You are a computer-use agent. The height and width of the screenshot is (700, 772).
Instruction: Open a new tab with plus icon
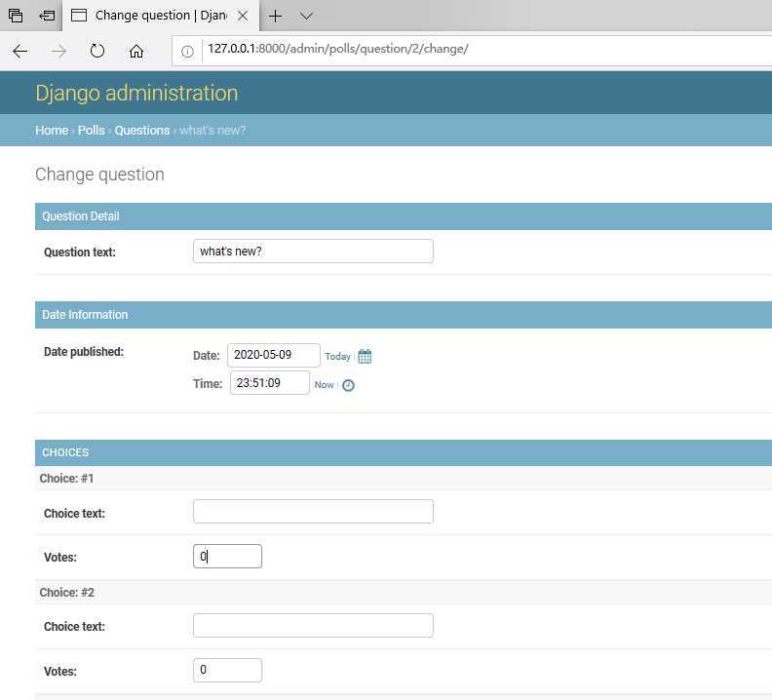pos(275,16)
